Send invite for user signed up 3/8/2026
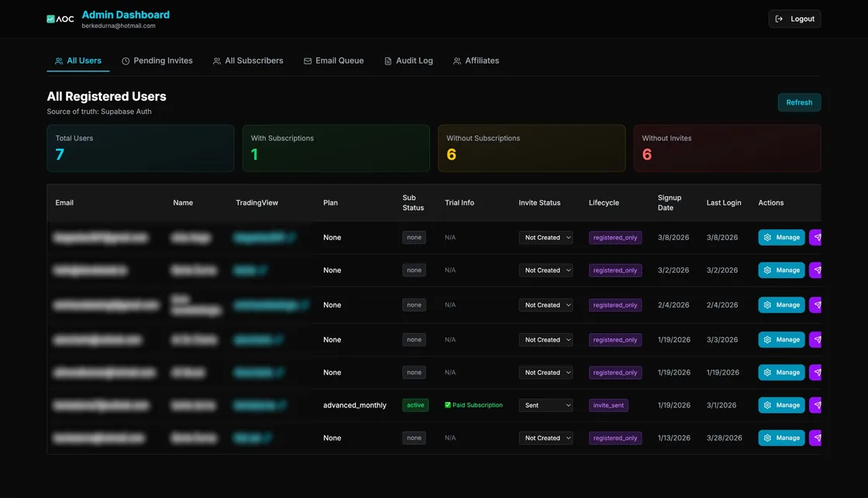The image size is (868, 498). (815, 237)
